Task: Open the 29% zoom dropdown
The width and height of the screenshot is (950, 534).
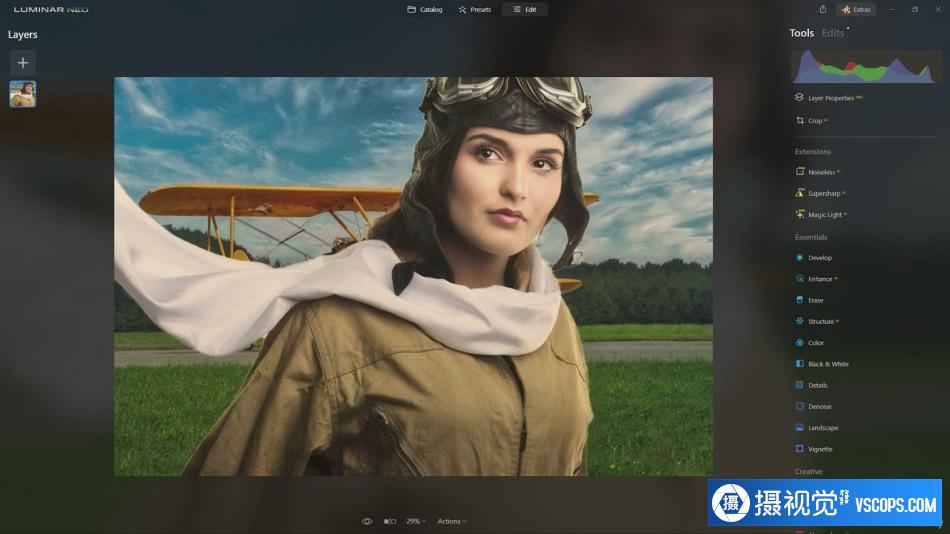Action: [x=416, y=521]
